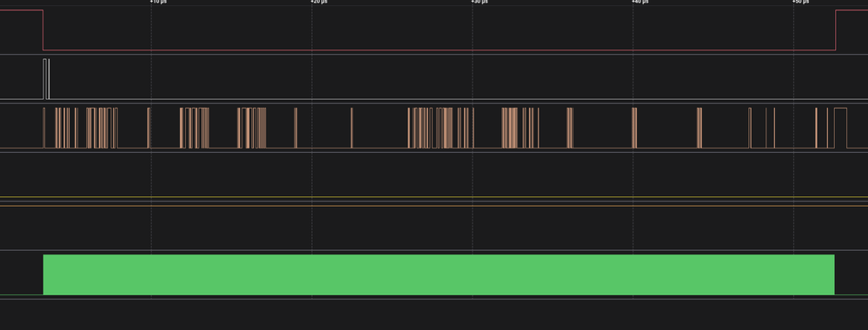Select the green decoded data block
The image size is (868, 330).
pyautogui.click(x=439, y=274)
